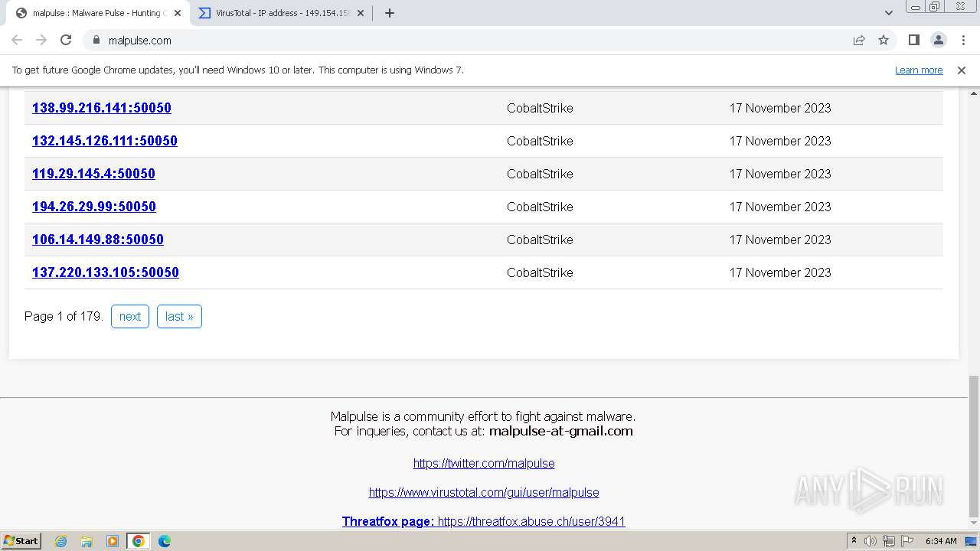Viewport: 980px width, 551px height.
Task: Click the malpulse-at-gmail.com contact text
Action: pos(561,431)
